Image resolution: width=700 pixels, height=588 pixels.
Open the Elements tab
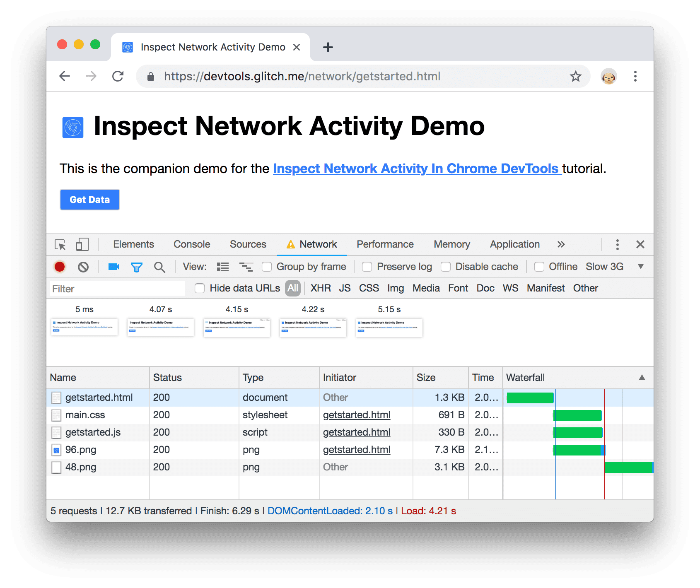133,244
